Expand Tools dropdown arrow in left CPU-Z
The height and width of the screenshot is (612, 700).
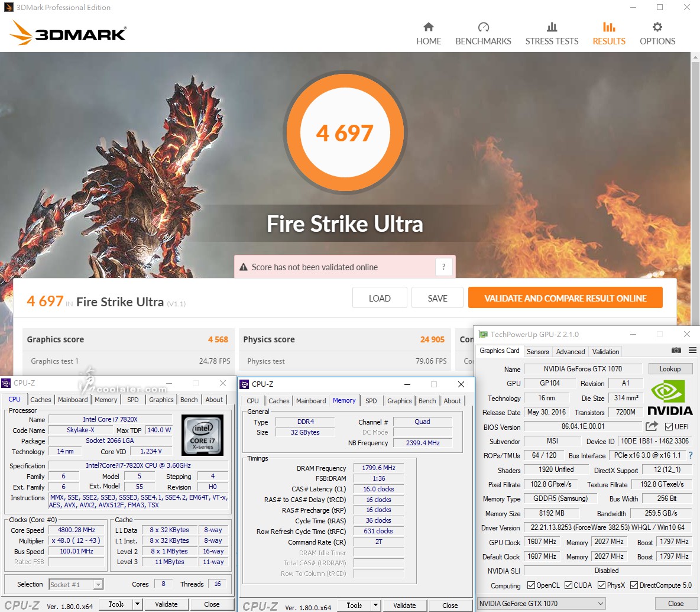click(x=138, y=604)
